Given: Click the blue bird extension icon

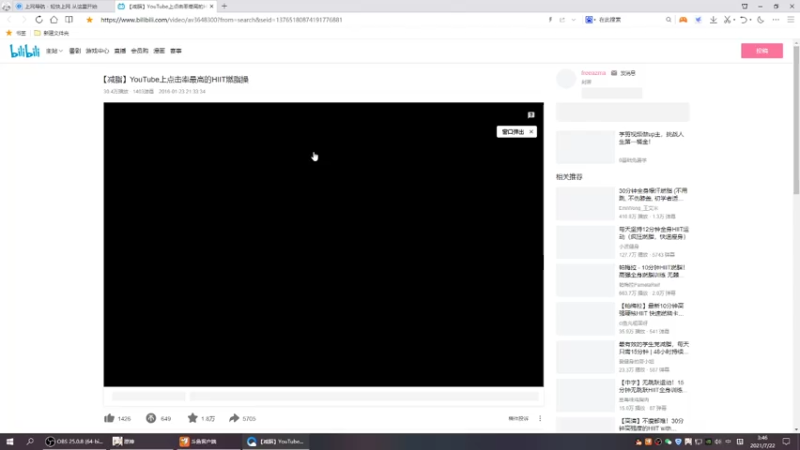Looking at the screenshot, I should 698,20.
